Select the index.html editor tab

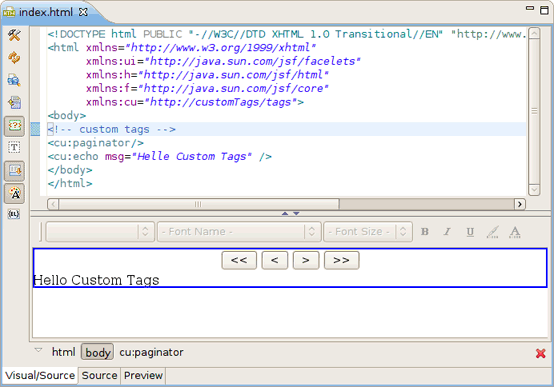tap(46, 12)
